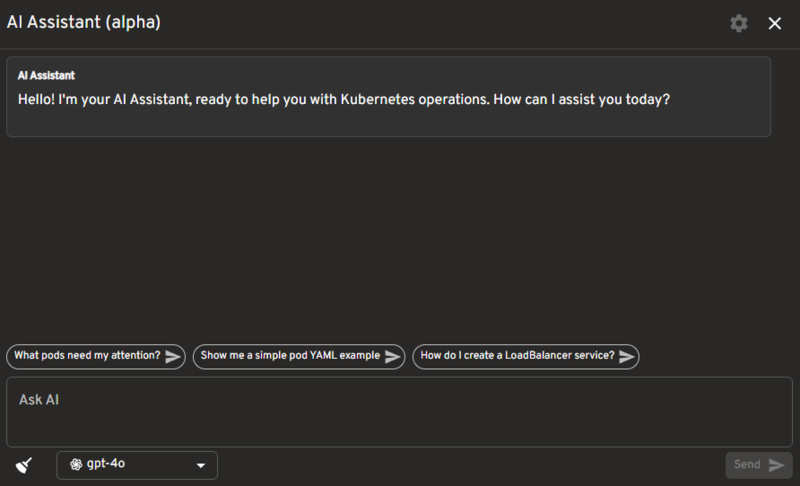This screenshot has width=800, height=486.
Task: Focus the Ask AI text box
Action: coord(399,412)
